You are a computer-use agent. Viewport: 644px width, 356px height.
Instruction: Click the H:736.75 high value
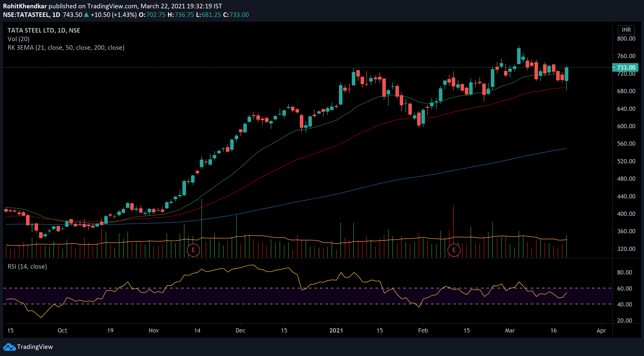point(181,15)
